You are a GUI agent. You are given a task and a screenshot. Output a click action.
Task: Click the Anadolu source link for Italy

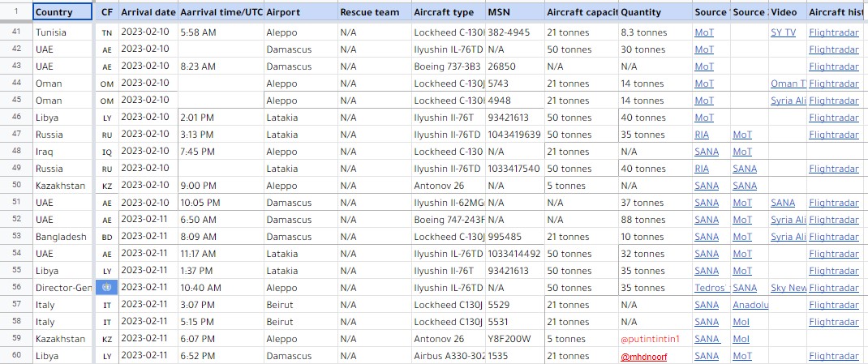pyautogui.click(x=750, y=306)
